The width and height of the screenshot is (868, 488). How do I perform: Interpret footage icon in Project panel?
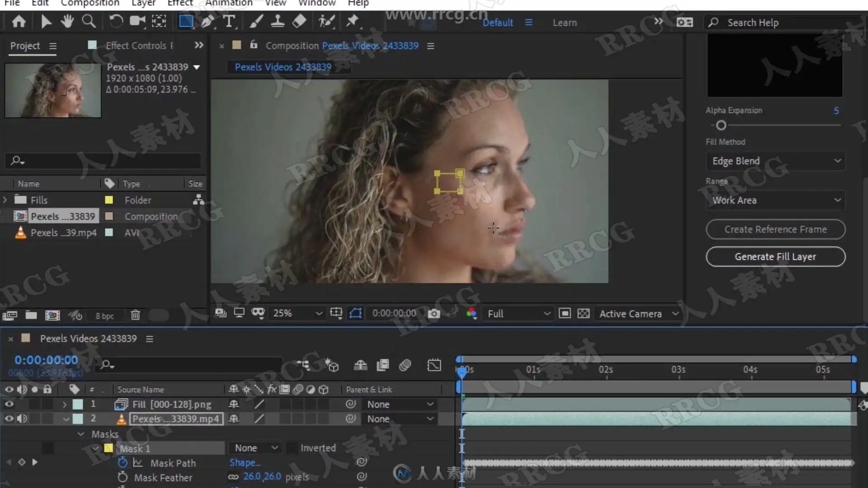pos(10,315)
